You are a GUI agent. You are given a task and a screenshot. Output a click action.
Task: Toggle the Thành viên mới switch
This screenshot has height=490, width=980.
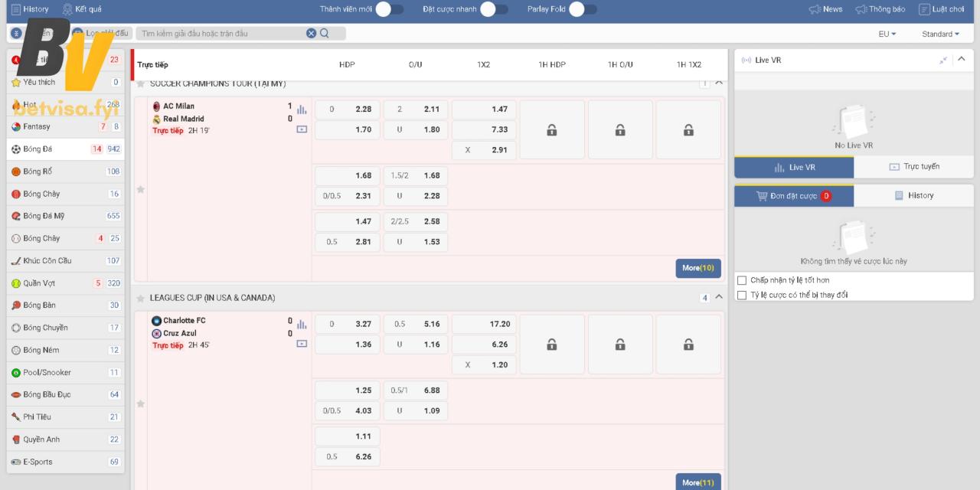tap(390, 9)
